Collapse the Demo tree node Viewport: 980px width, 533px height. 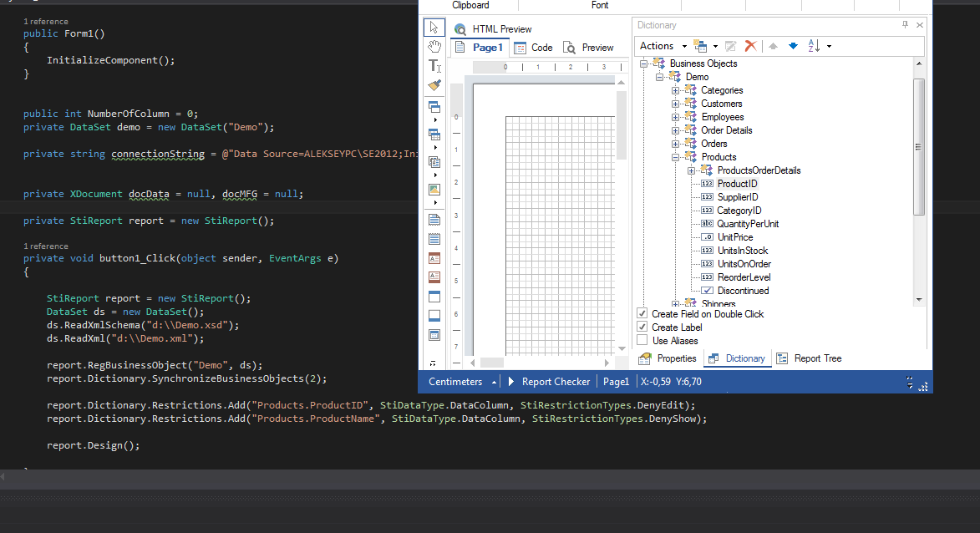coord(659,77)
